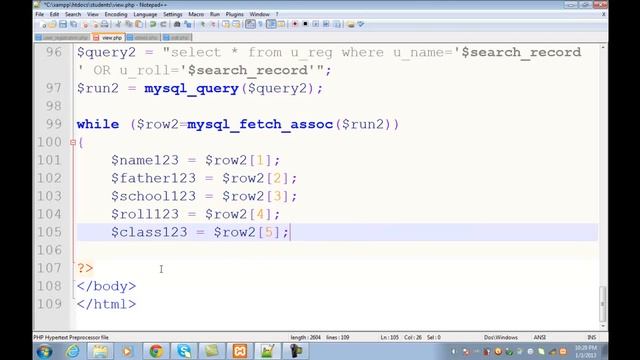Open XAMPP control panel from taskbar
This screenshot has width=640, height=360.
240,351
